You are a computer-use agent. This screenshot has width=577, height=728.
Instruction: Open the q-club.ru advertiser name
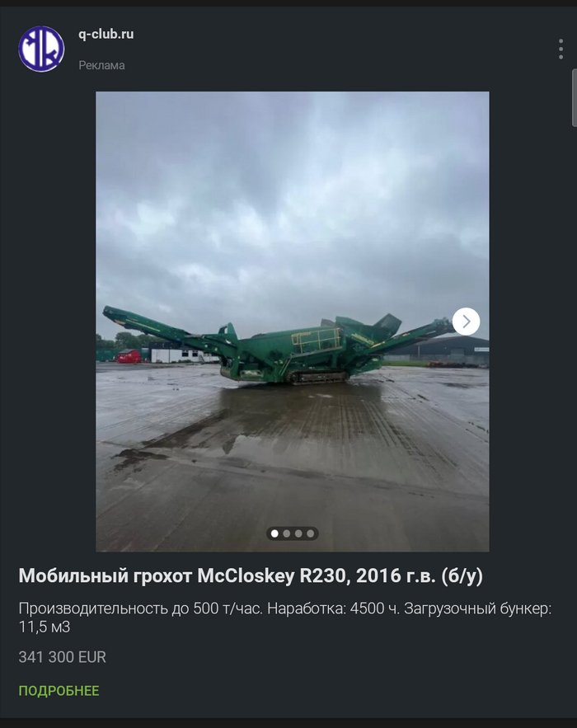click(x=106, y=34)
